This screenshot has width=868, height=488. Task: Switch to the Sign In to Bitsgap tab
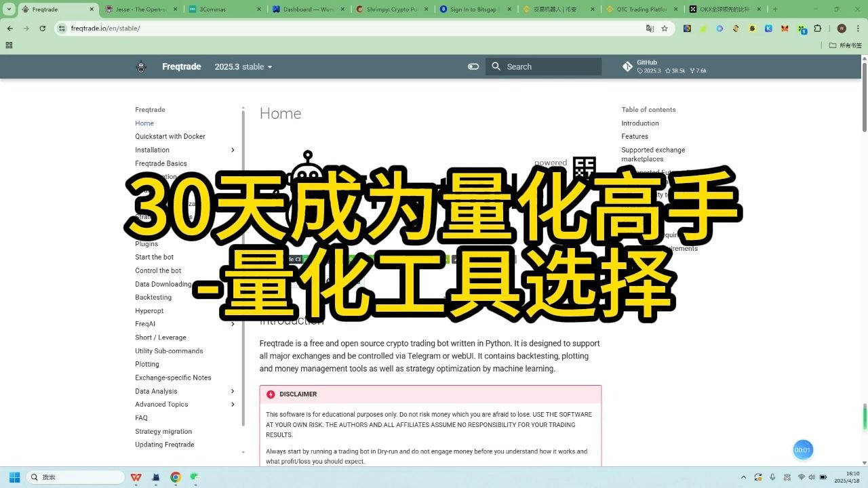[x=475, y=9]
